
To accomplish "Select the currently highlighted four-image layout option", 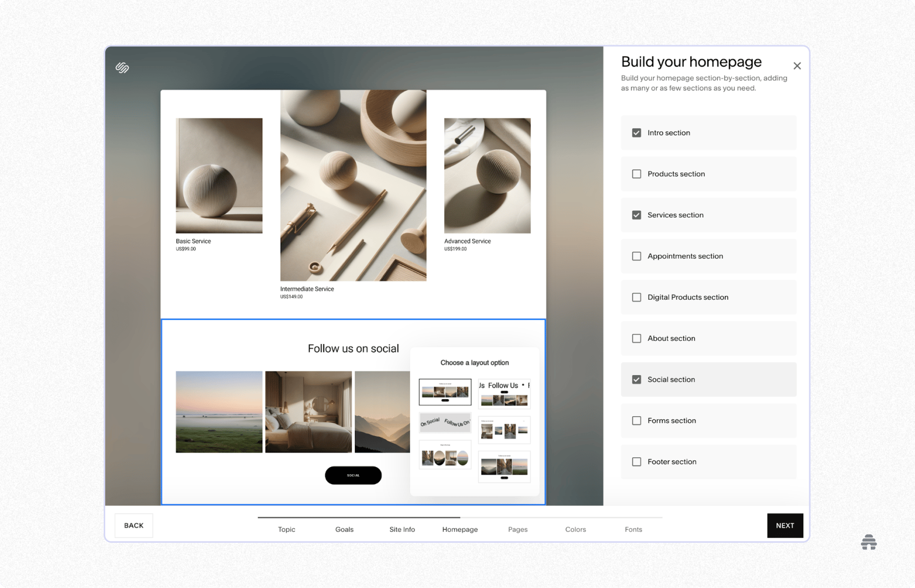I will (445, 392).
